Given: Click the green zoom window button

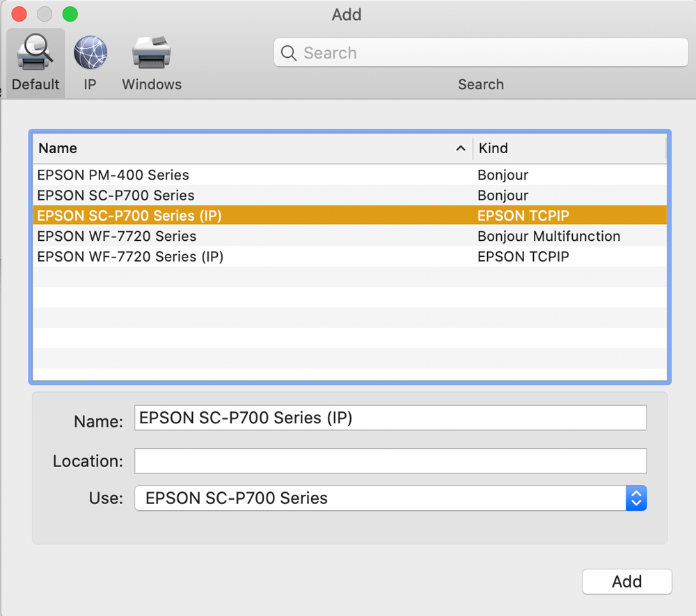Looking at the screenshot, I should point(70,14).
